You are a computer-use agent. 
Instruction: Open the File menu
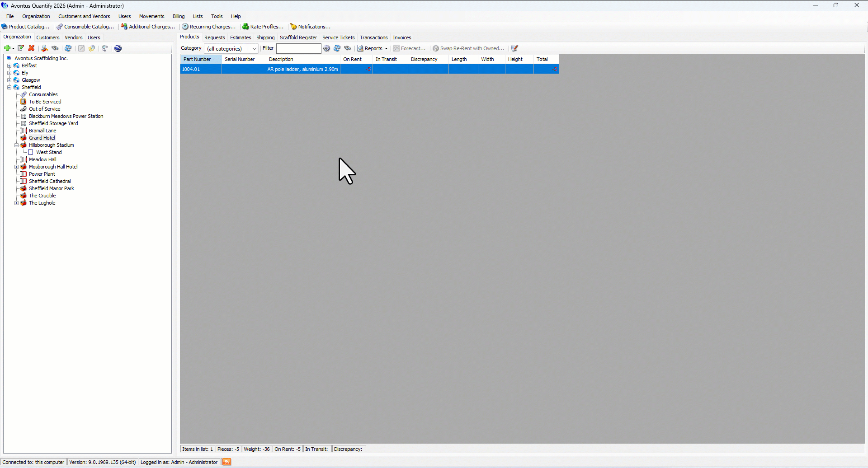pyautogui.click(x=10, y=16)
